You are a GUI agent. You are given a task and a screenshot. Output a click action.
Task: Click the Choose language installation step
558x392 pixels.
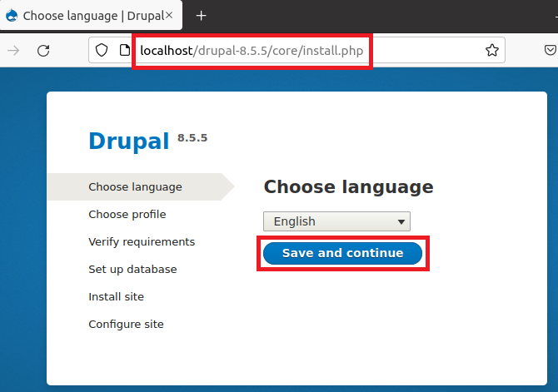(135, 187)
